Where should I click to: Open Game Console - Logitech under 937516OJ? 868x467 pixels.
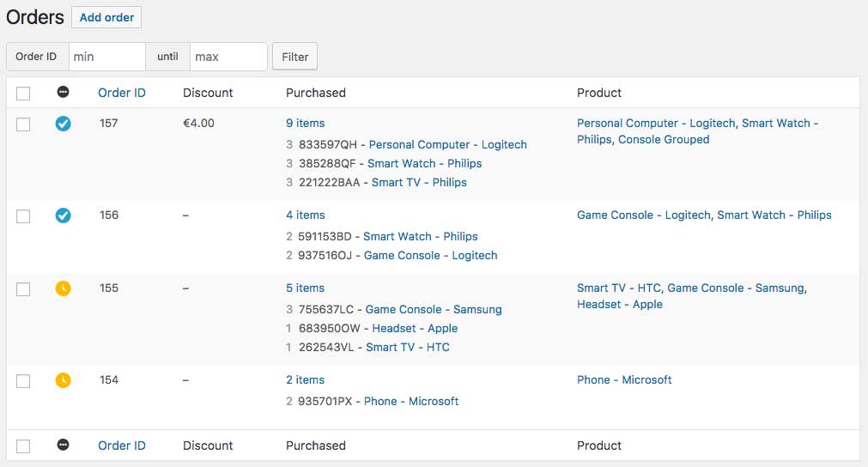(431, 255)
